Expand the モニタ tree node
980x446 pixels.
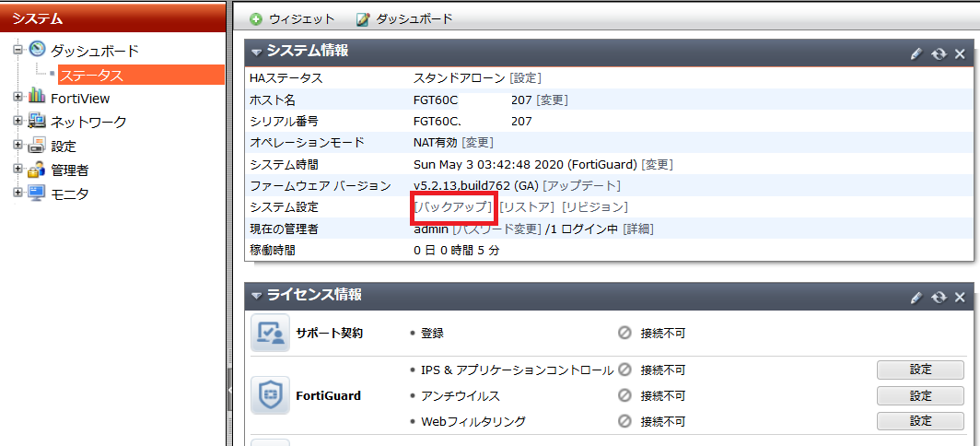coord(17,193)
